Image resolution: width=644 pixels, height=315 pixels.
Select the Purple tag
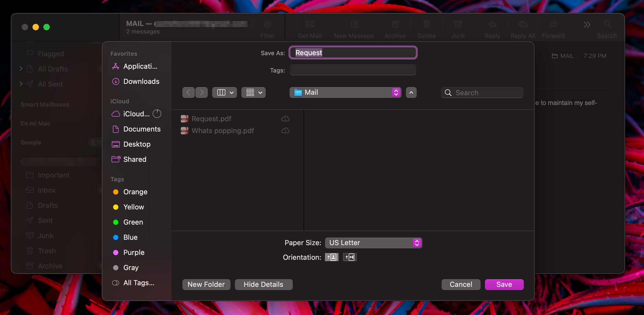(x=134, y=252)
